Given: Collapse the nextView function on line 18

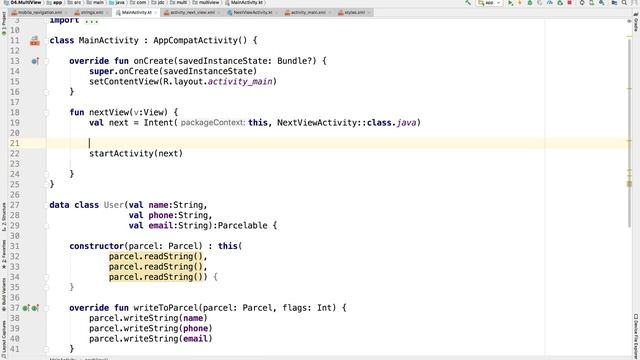Looking at the screenshot, I should pos(47,113).
